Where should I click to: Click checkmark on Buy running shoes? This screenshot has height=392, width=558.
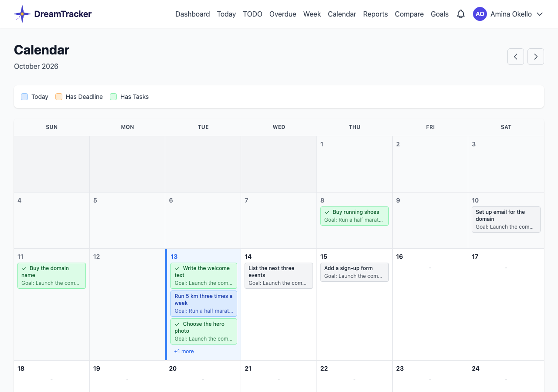click(327, 212)
